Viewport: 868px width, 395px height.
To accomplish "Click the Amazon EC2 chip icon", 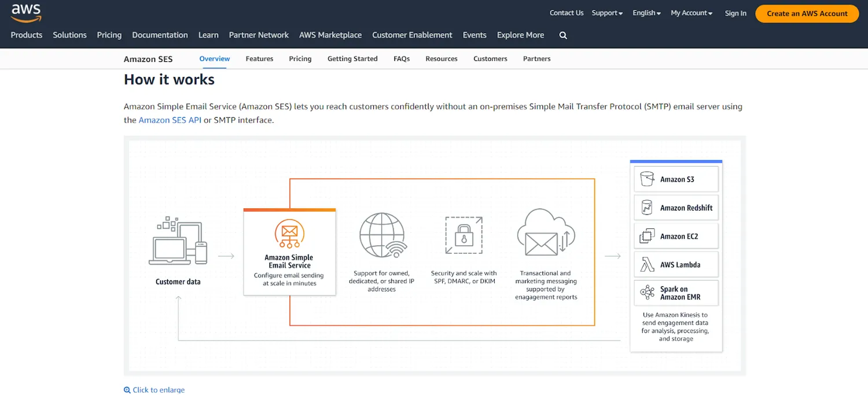I will [x=647, y=236].
